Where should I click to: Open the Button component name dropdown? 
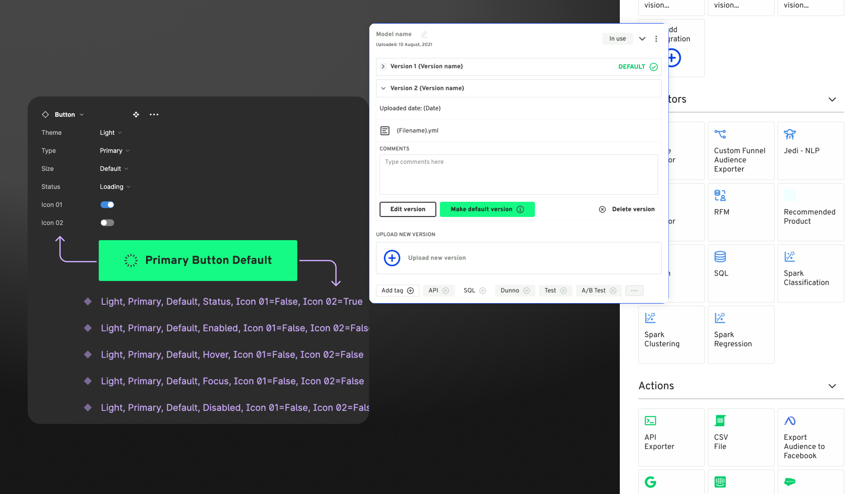[x=69, y=115]
